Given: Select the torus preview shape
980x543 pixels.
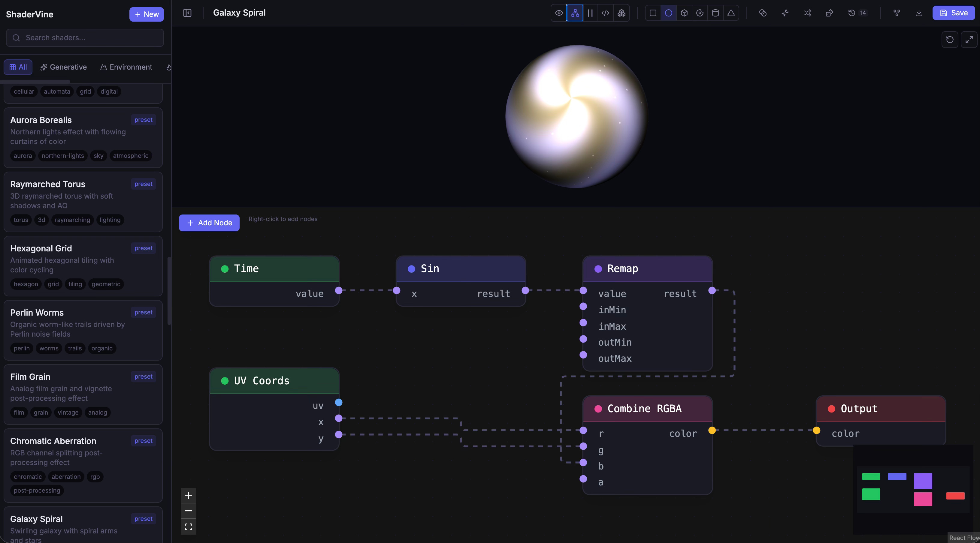Looking at the screenshot, I should (x=700, y=13).
